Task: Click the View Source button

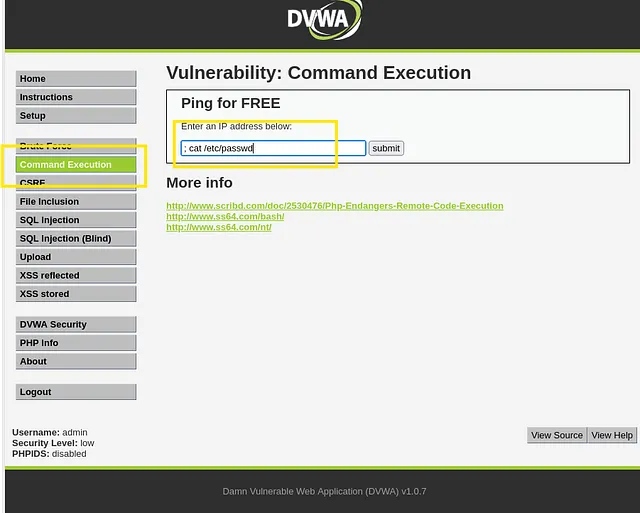Action: coord(557,435)
